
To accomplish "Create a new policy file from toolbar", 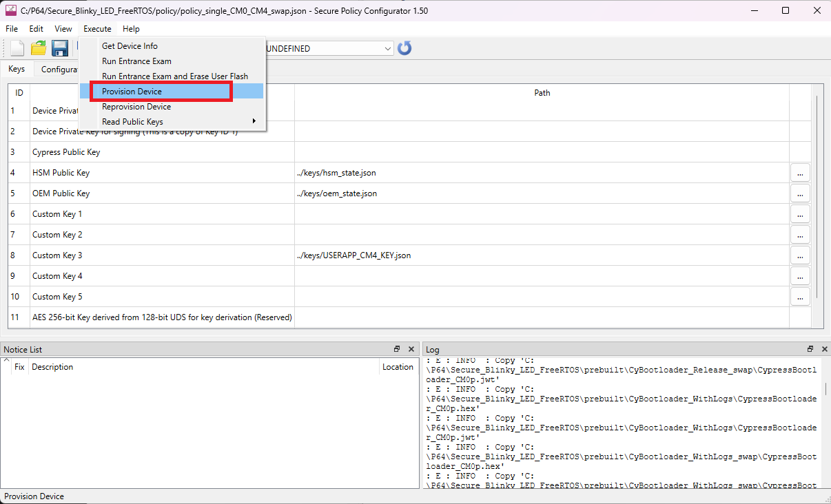I will pyautogui.click(x=17, y=48).
